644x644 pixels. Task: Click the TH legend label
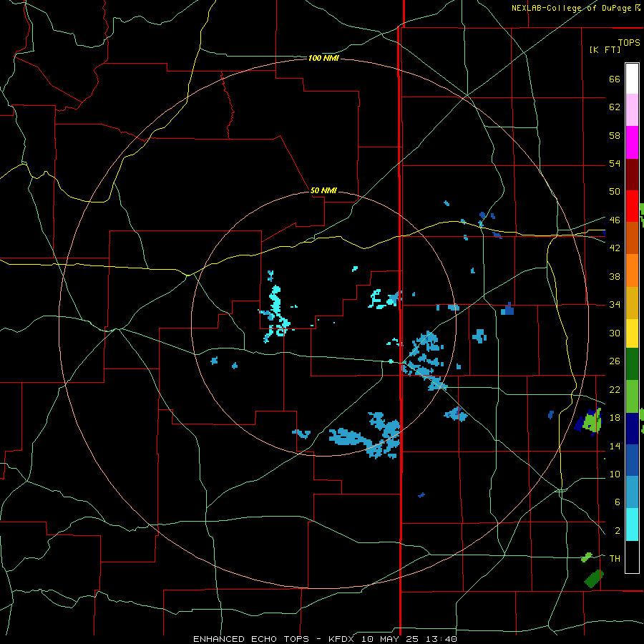coord(615,559)
